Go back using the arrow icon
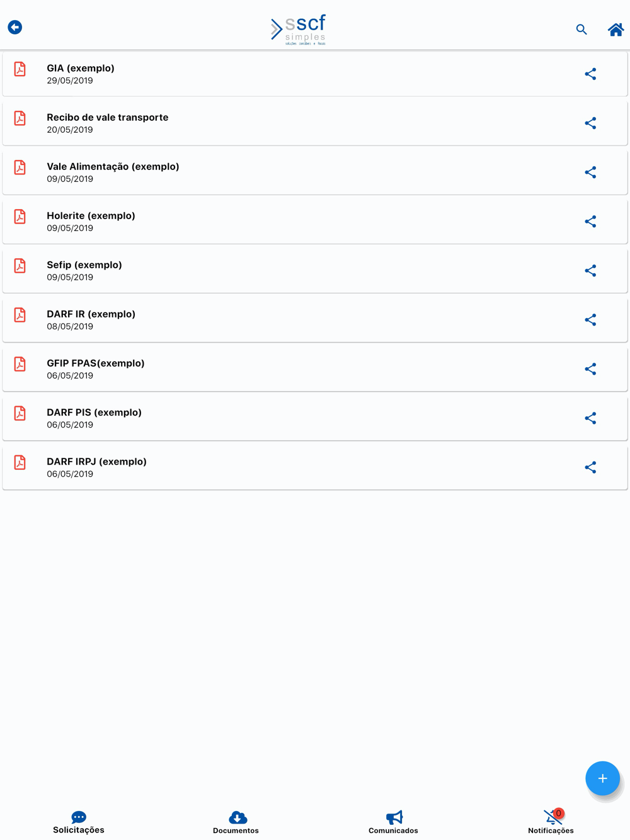 click(x=15, y=27)
